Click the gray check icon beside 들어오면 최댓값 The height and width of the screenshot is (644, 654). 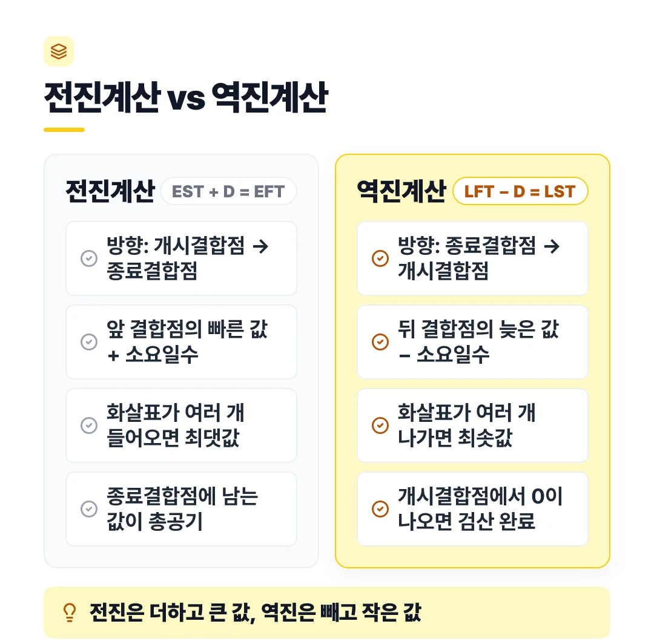point(89,425)
